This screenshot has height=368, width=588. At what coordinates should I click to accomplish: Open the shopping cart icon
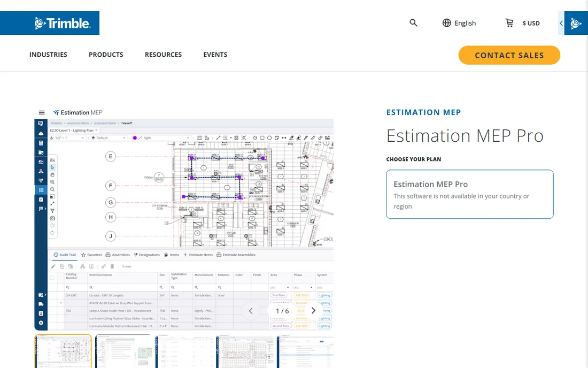[x=509, y=23]
